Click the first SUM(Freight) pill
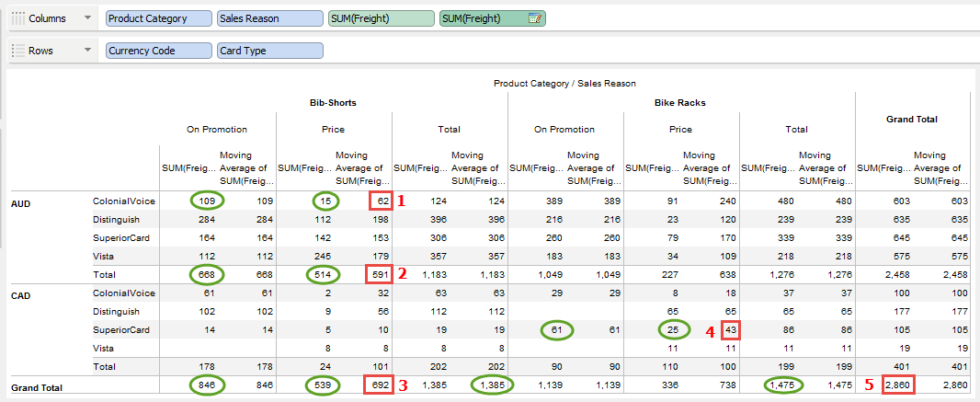This screenshot has width=980, height=402. pos(381,18)
